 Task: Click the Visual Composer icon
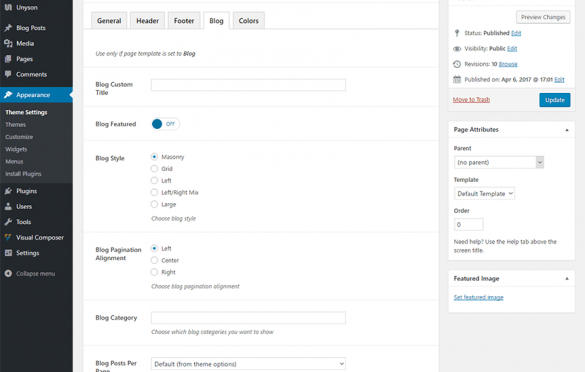pos(8,237)
